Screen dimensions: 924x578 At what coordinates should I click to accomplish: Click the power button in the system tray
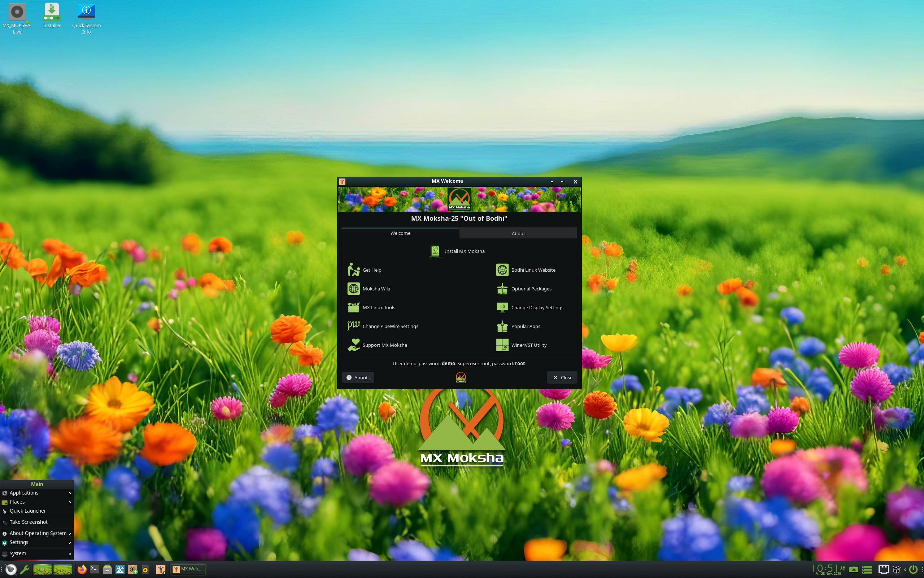(x=913, y=569)
